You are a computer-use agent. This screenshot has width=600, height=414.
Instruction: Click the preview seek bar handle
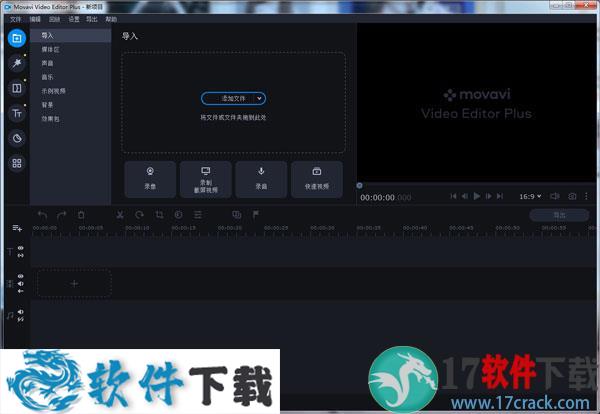pyautogui.click(x=359, y=186)
